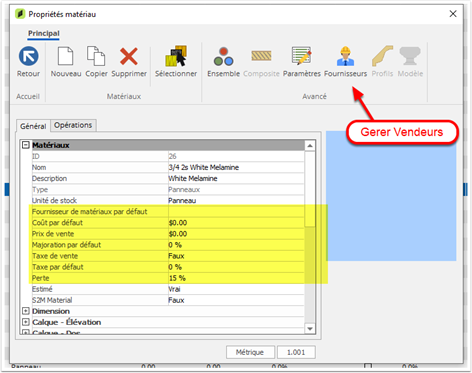Switch to the Principal ribbon tab
This screenshot has width=472, height=373.
tap(44, 33)
